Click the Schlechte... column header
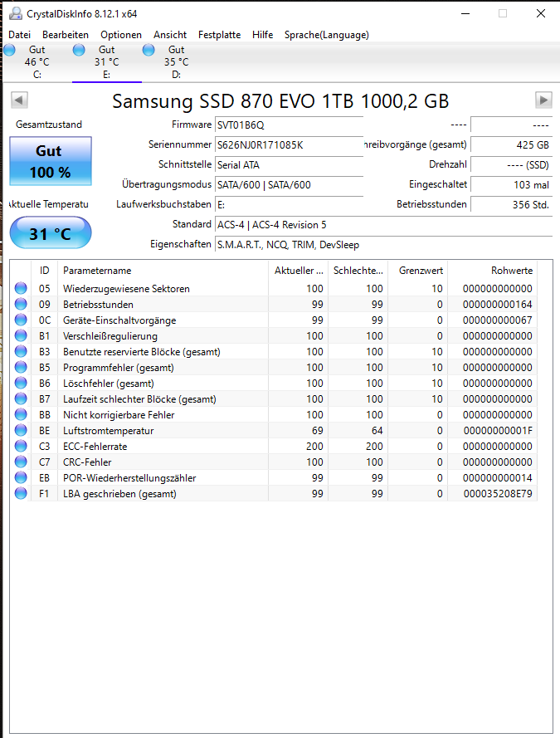This screenshot has height=738, width=560. (358, 271)
